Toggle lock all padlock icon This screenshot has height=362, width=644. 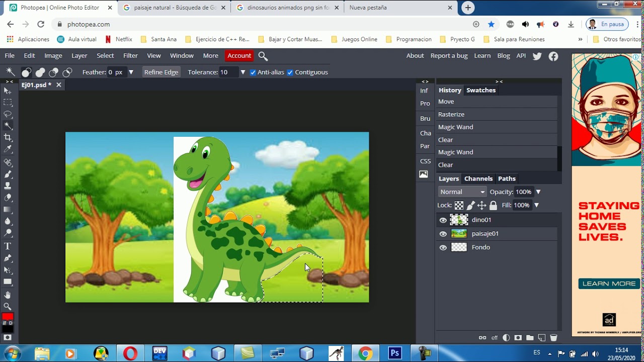coord(493,205)
